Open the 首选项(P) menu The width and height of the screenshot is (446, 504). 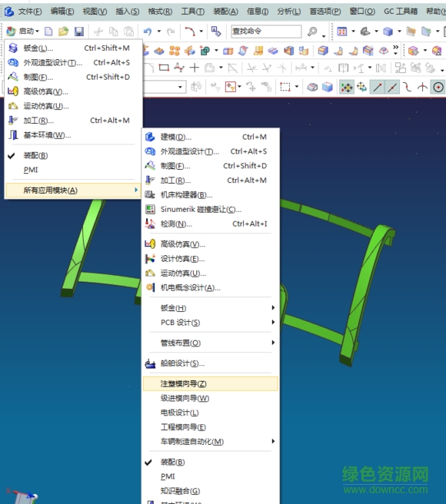[325, 12]
